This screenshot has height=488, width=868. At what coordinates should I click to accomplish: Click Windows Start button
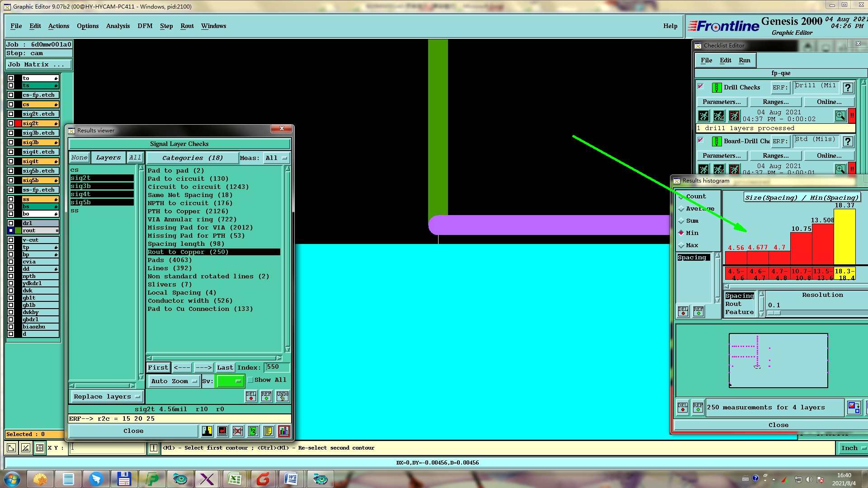(x=12, y=479)
